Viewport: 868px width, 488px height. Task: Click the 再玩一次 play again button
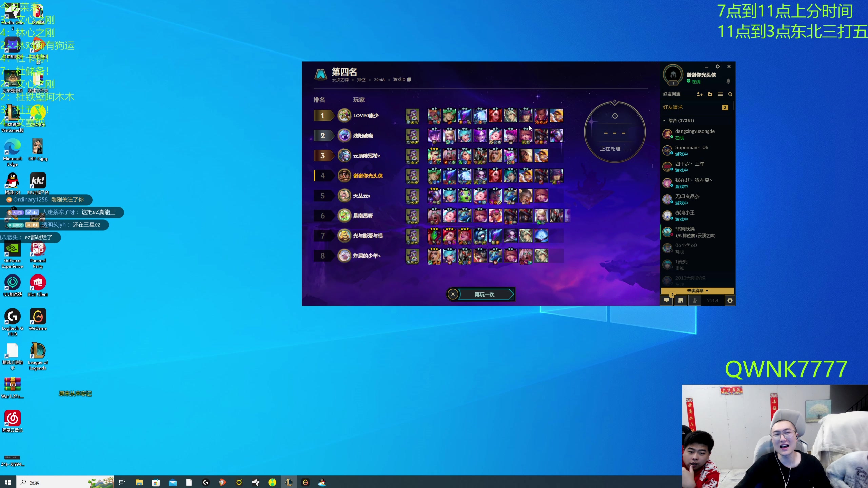[485, 294]
